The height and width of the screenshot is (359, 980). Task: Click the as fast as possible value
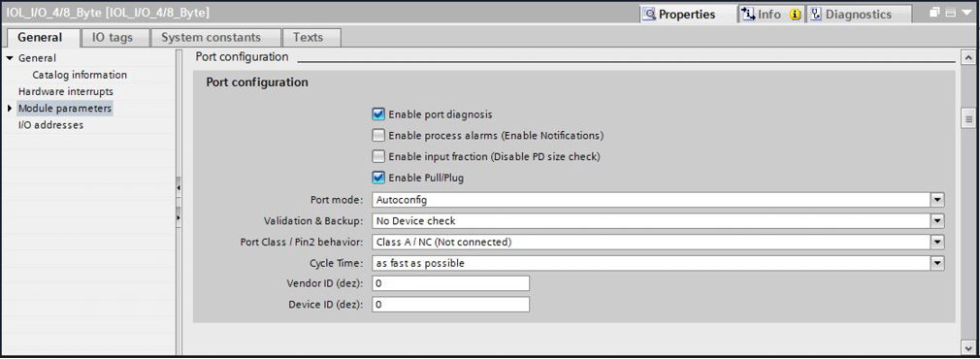point(420,263)
